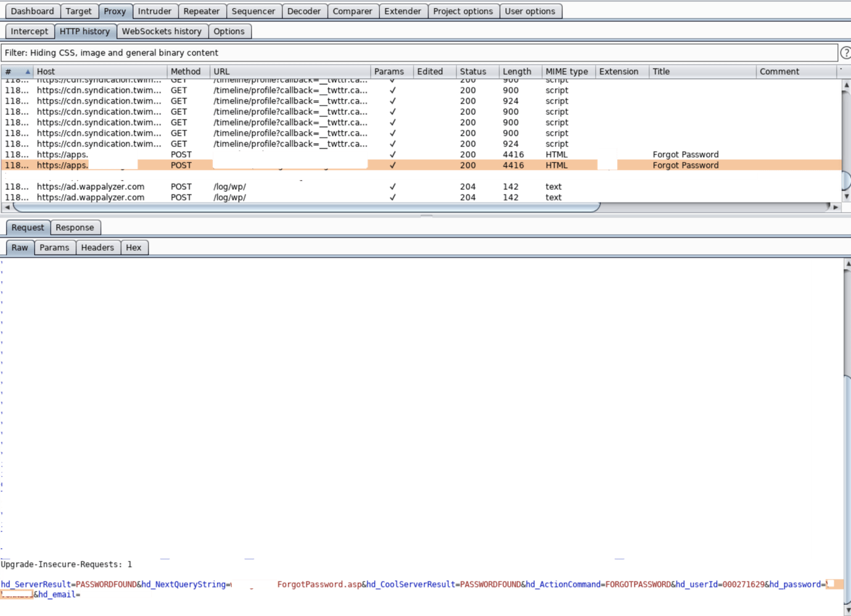Click the help question mark beside filter bar
Viewport: 851px width, 616px height.
click(x=845, y=53)
